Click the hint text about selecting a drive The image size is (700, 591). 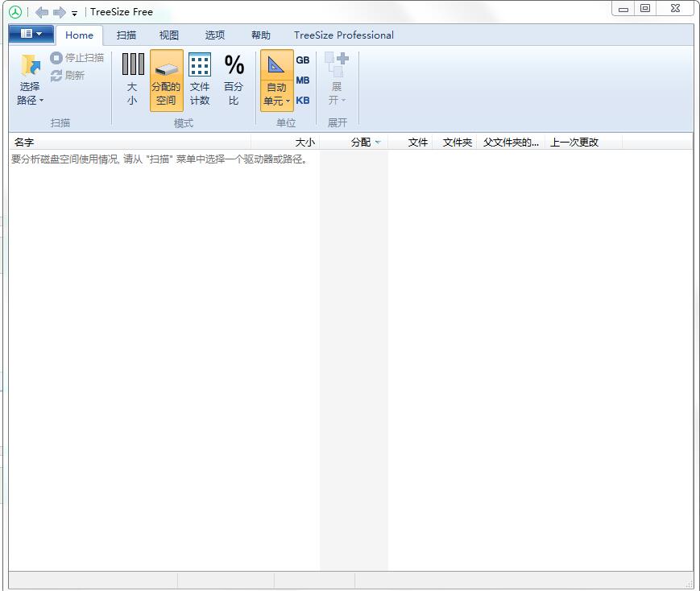[159, 159]
